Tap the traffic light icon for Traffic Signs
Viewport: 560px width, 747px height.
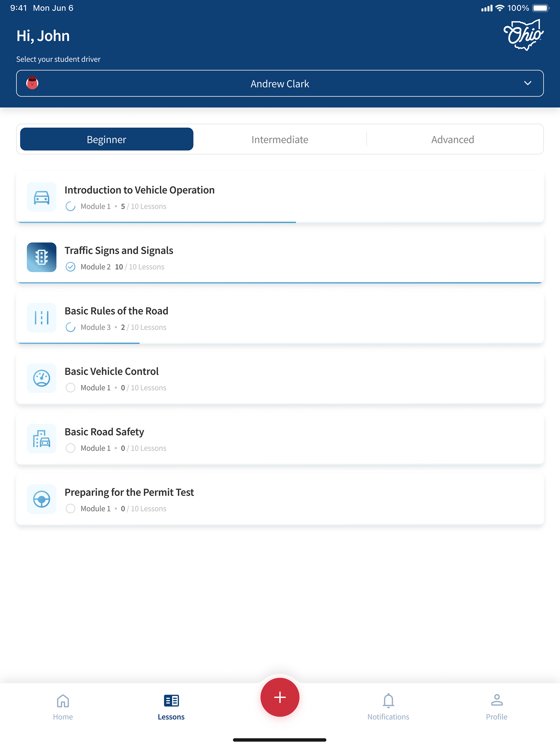(x=42, y=257)
